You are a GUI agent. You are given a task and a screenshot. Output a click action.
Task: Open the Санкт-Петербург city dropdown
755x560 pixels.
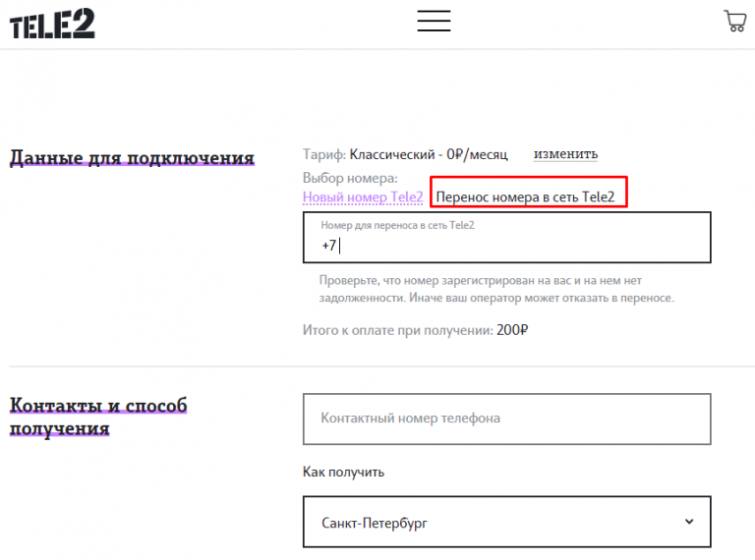506,522
